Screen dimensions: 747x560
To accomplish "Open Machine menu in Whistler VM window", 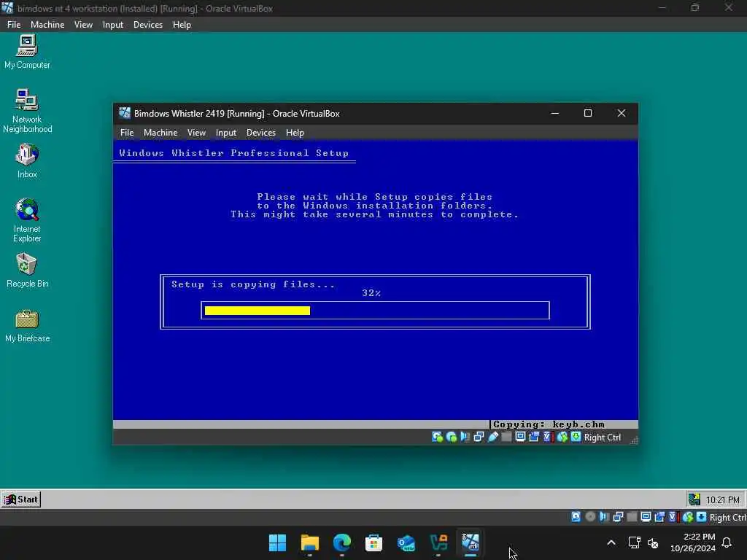I will tap(160, 133).
